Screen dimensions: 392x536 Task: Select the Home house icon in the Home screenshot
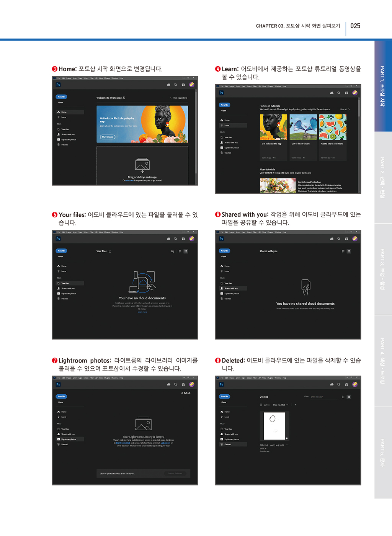(x=59, y=112)
